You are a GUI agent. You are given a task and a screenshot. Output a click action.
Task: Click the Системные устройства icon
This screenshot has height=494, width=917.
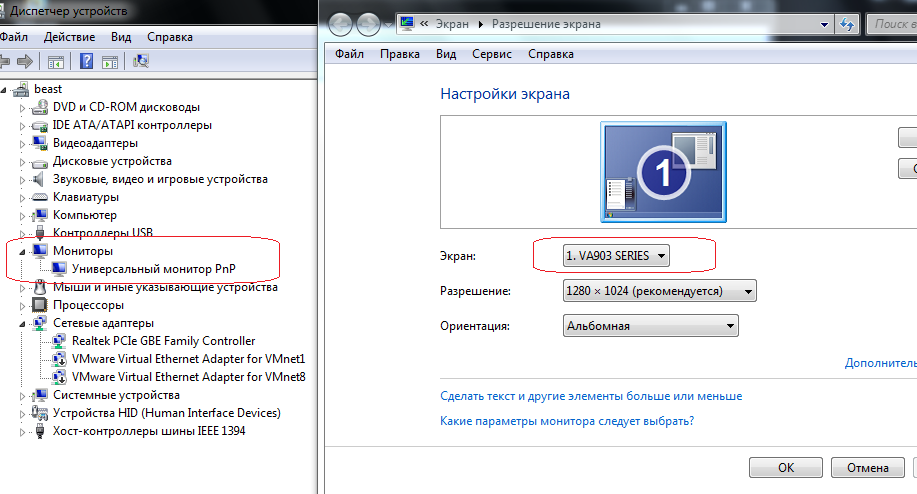pos(40,395)
